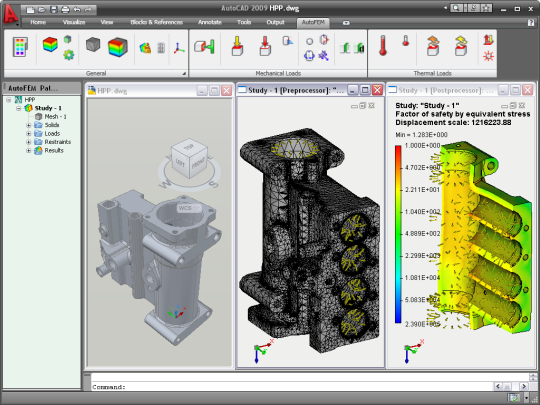Select Study - 1 in the tree
The width and height of the screenshot is (540, 405).
pyautogui.click(x=48, y=108)
